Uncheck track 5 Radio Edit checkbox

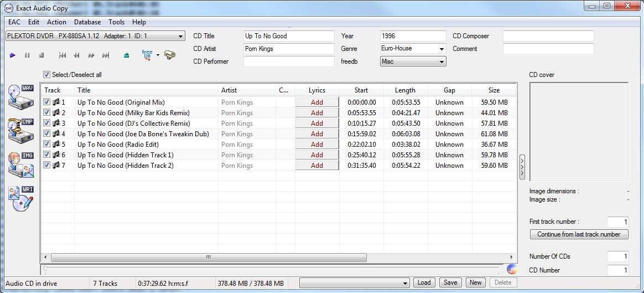tap(47, 144)
